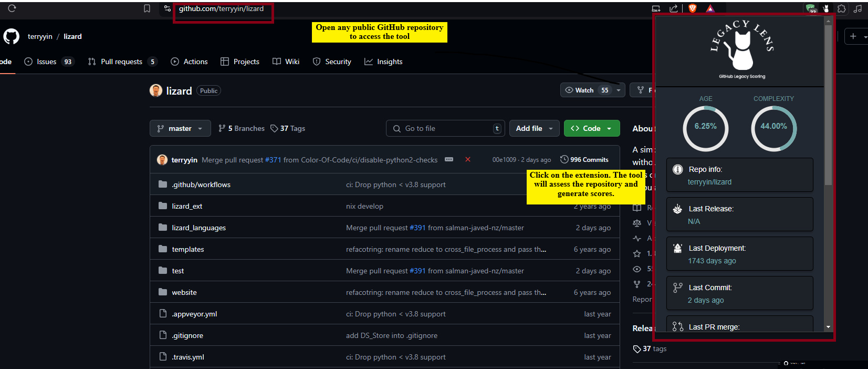Click the COMPLEXITY 44.00% progress ring

click(x=773, y=128)
